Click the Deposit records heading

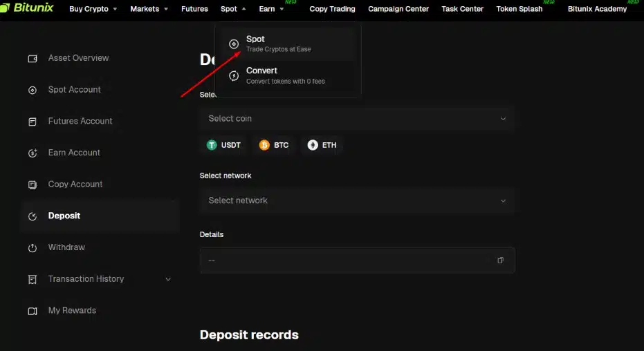[249, 335]
